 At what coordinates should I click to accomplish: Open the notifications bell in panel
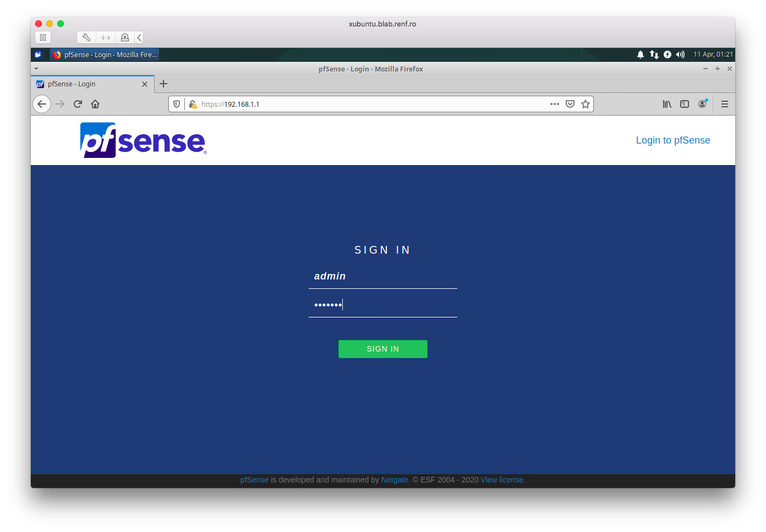641,54
